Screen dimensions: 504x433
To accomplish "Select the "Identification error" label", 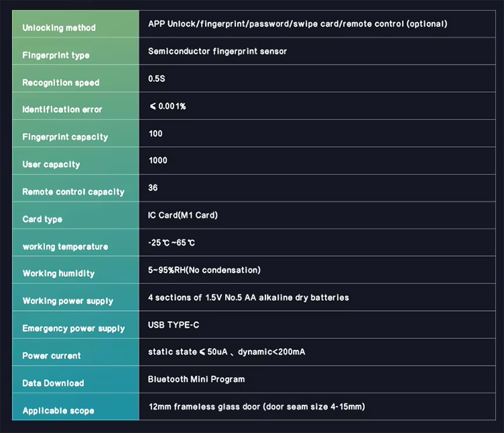I will tap(62, 109).
